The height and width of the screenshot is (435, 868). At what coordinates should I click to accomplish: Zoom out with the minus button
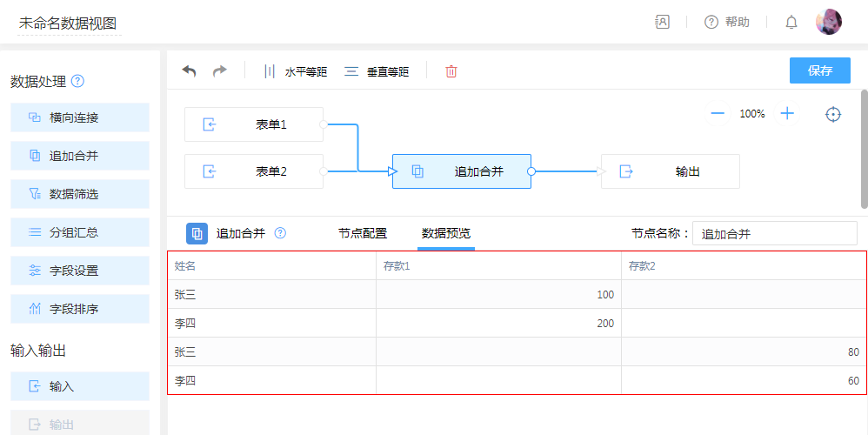[718, 114]
